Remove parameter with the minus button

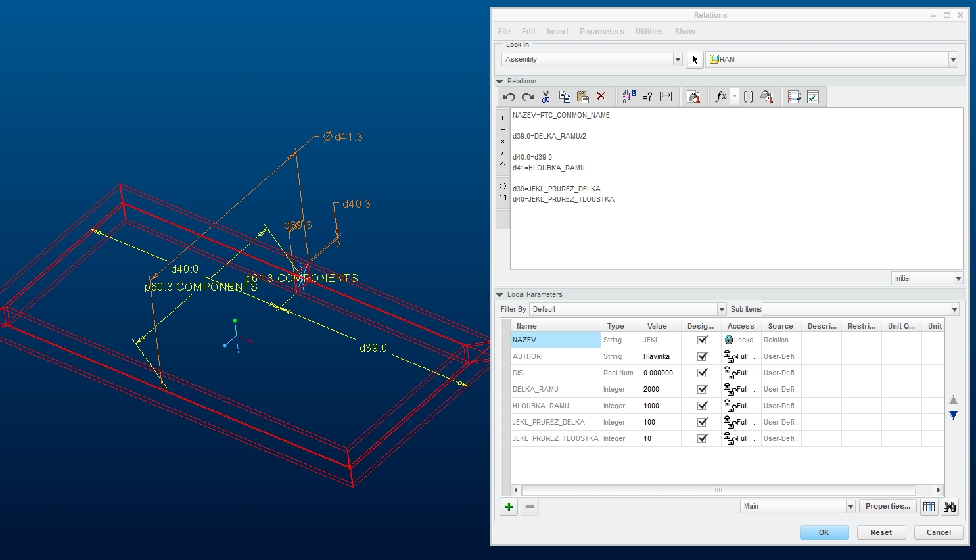point(530,507)
